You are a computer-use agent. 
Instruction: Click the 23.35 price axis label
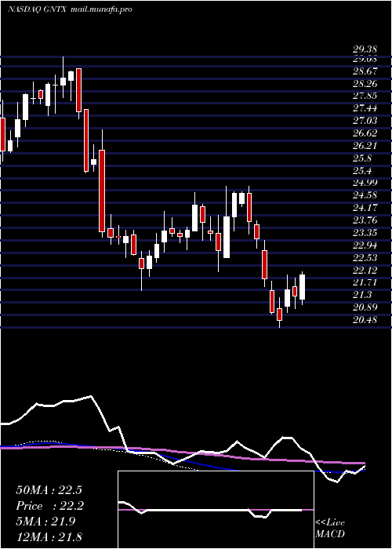click(366, 233)
